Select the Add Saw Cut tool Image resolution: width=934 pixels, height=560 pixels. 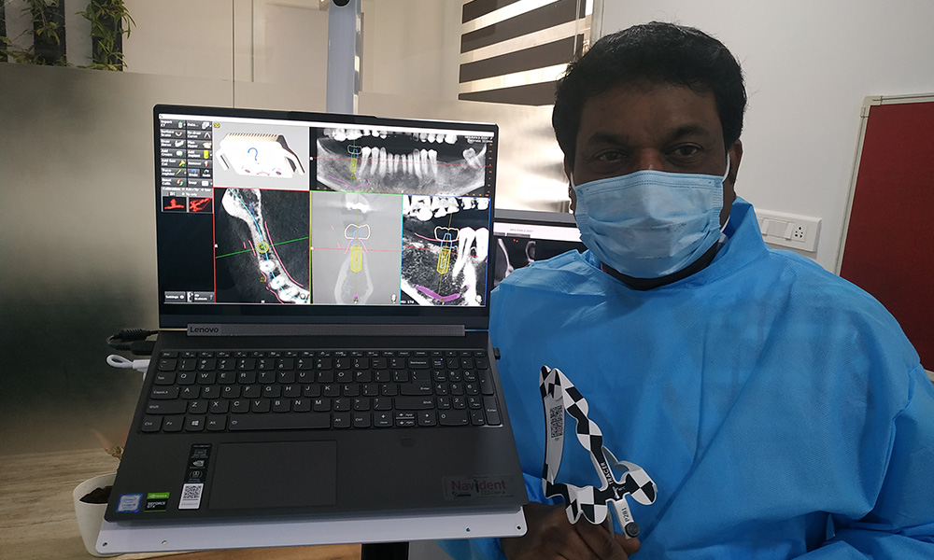pyautogui.click(x=174, y=163)
